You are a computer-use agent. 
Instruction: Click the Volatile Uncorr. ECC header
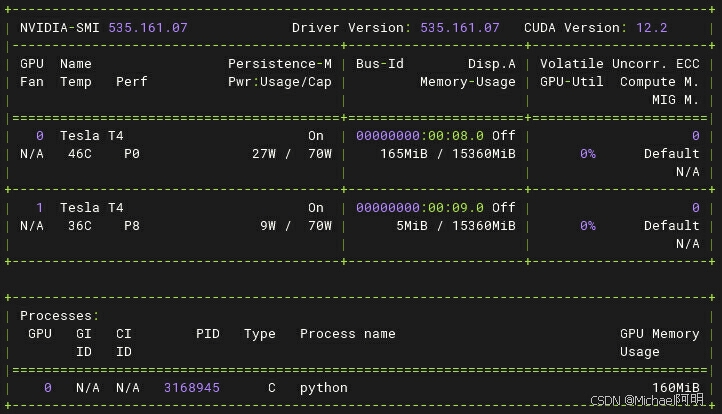coord(619,64)
